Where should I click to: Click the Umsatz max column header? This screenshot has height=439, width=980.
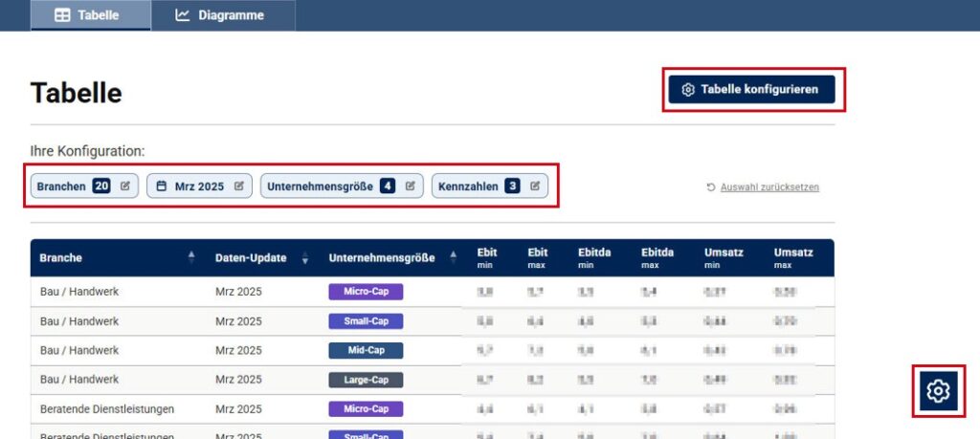click(x=793, y=258)
